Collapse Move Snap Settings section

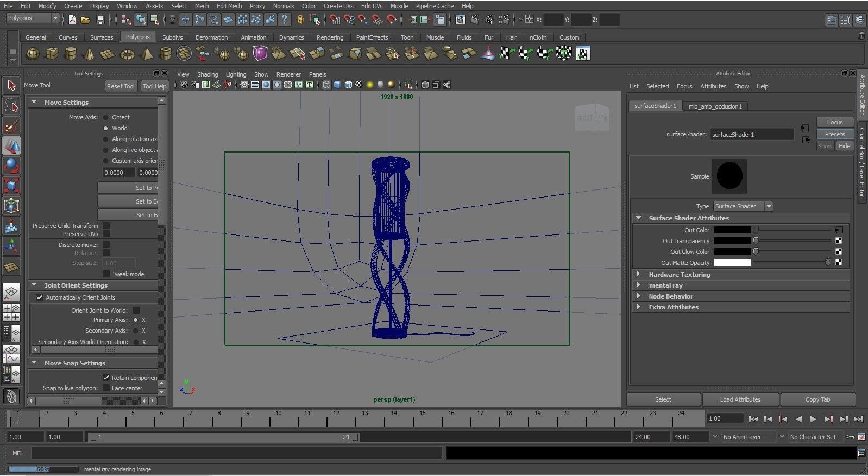click(x=34, y=363)
